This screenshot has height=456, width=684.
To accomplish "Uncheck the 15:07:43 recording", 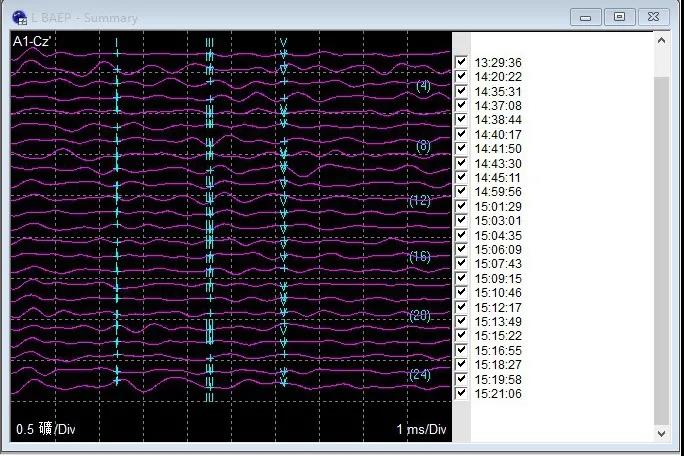I will point(461,264).
